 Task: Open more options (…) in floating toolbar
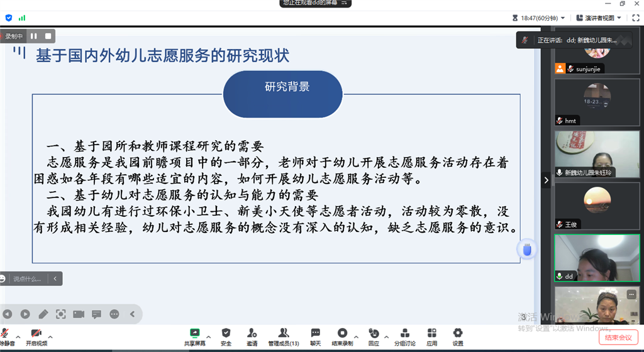tap(114, 314)
